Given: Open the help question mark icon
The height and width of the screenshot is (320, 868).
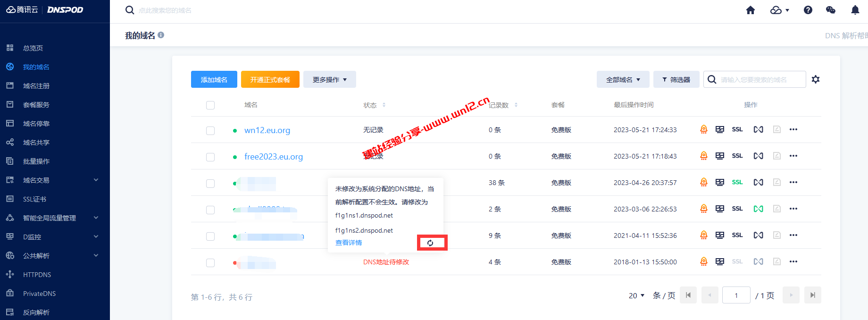Looking at the screenshot, I should [x=808, y=10].
